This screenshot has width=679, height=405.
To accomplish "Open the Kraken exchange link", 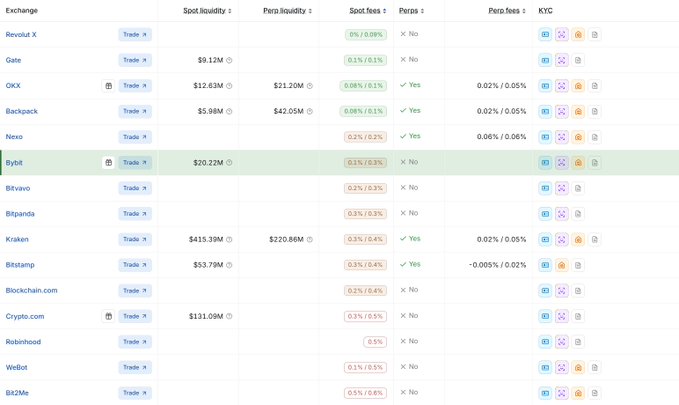I will (x=17, y=239).
